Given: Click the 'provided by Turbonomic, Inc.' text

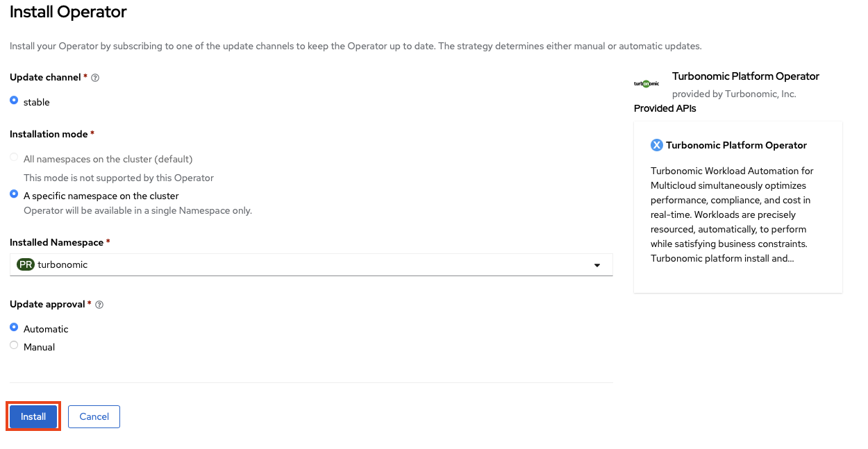Looking at the screenshot, I should 734,94.
